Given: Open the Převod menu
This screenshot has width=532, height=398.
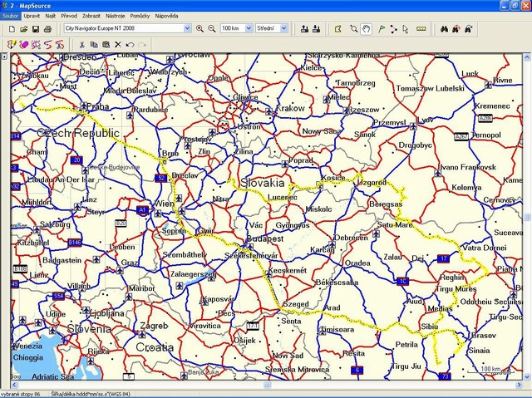Looking at the screenshot, I should click(x=69, y=16).
